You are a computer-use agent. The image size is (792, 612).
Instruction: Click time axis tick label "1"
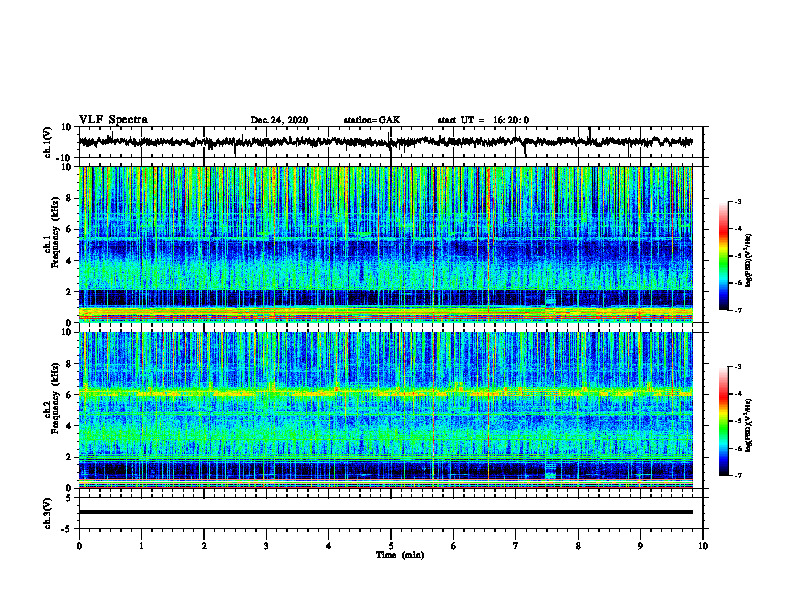[141, 546]
